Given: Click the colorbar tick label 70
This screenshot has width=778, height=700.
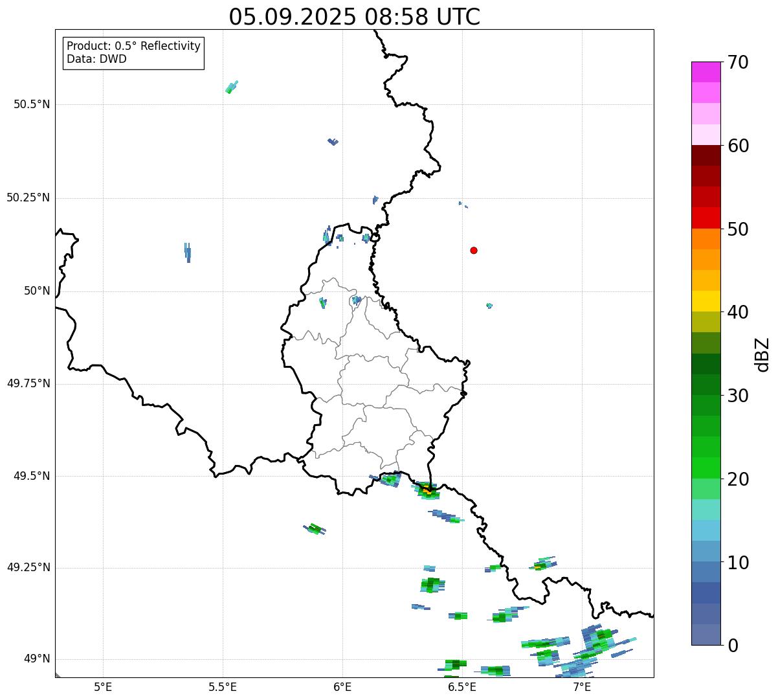Looking at the screenshot, I should click(738, 62).
